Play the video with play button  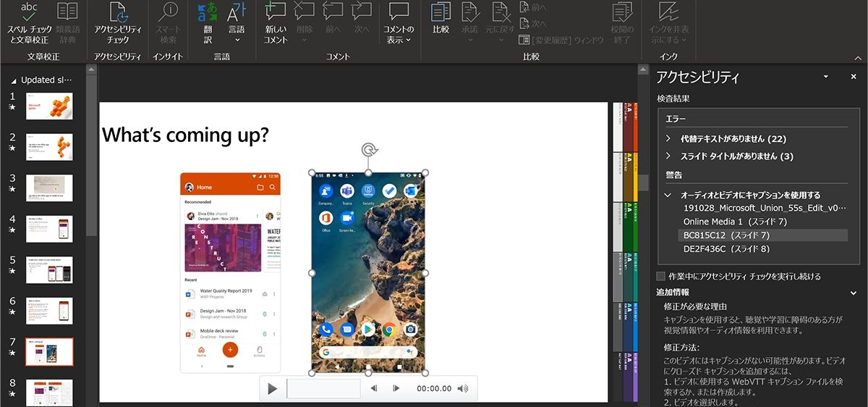272,389
